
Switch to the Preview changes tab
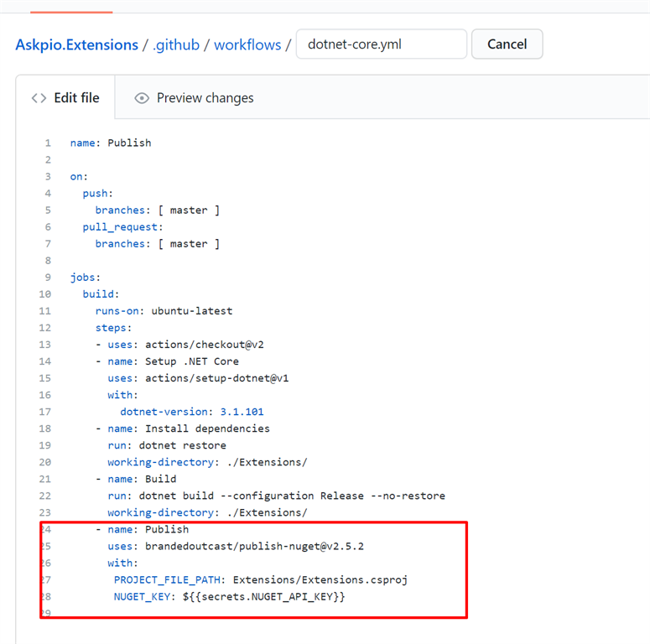pyautogui.click(x=194, y=98)
